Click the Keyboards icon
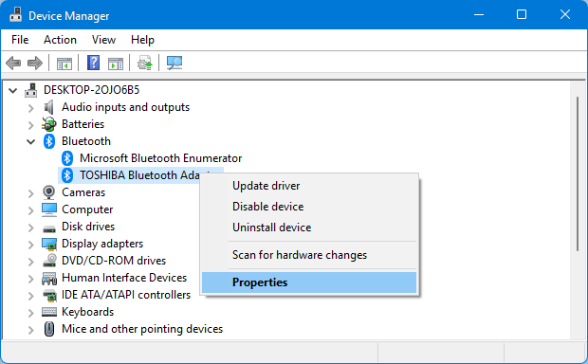This screenshot has width=588, height=364. click(49, 312)
